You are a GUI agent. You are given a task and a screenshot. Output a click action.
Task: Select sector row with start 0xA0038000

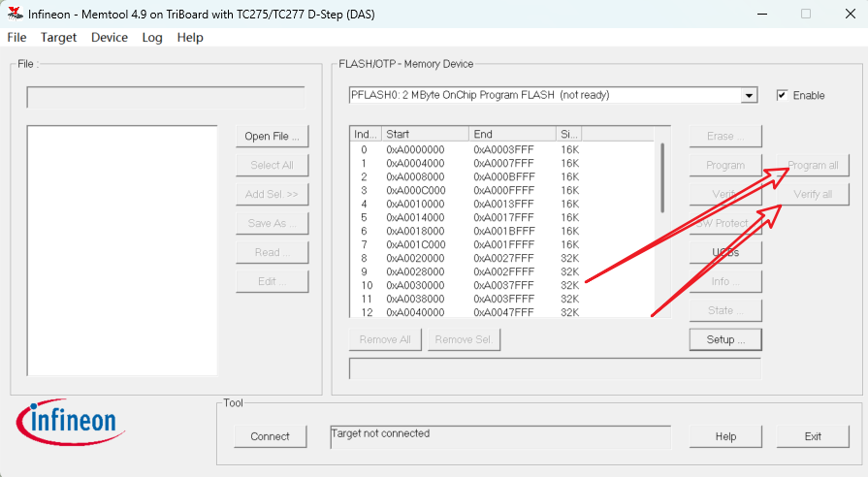pos(502,299)
